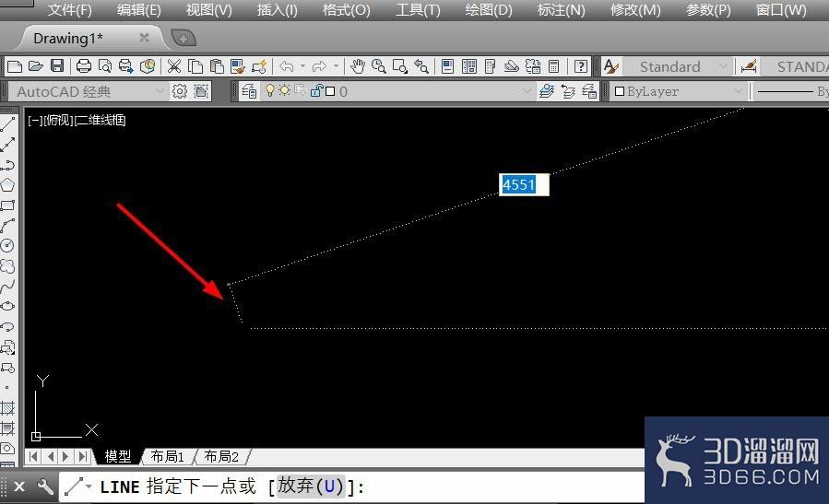The height and width of the screenshot is (504, 829).
Task: Open Dimension Style icon
Action: tap(749, 66)
